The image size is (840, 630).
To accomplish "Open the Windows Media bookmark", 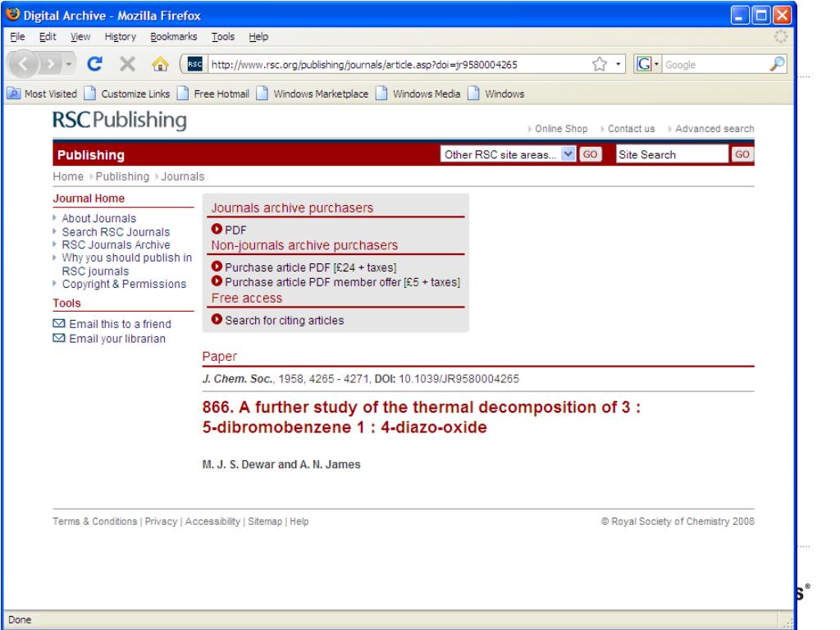I will pos(418,94).
